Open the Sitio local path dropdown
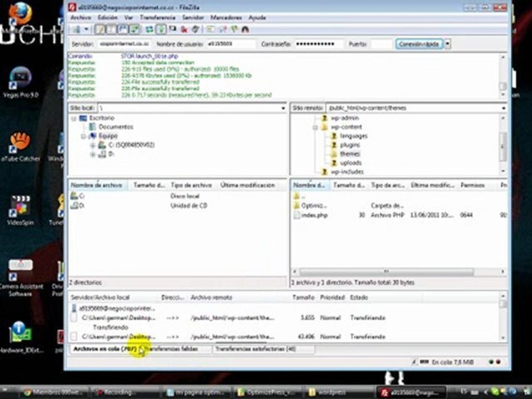This screenshot has height=399, width=532. point(283,108)
